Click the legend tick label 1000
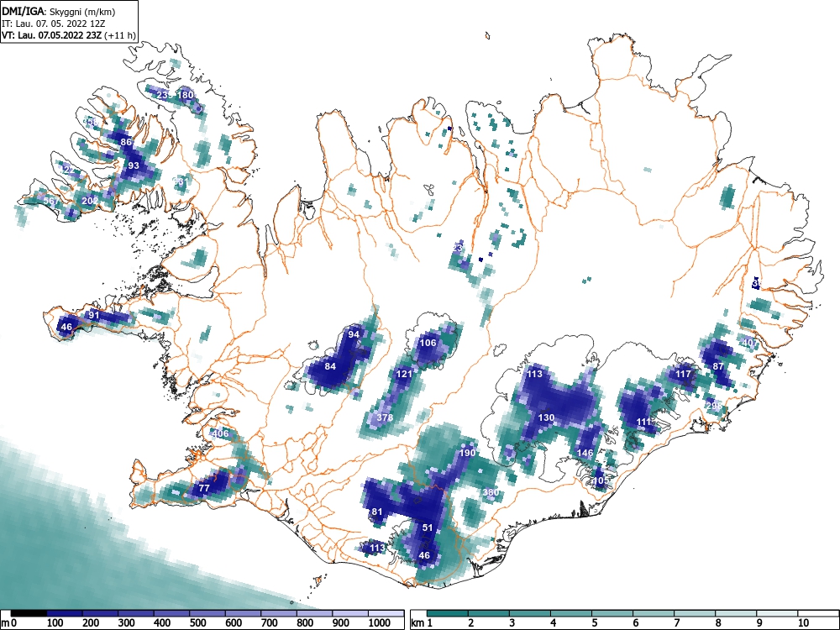This screenshot has height=630, width=840. click(380, 623)
